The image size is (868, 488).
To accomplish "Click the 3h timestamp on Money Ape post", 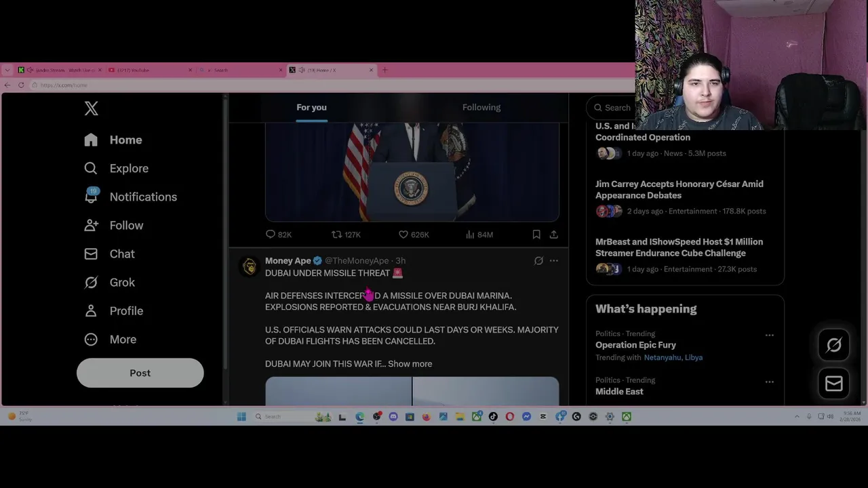I will (x=401, y=260).
